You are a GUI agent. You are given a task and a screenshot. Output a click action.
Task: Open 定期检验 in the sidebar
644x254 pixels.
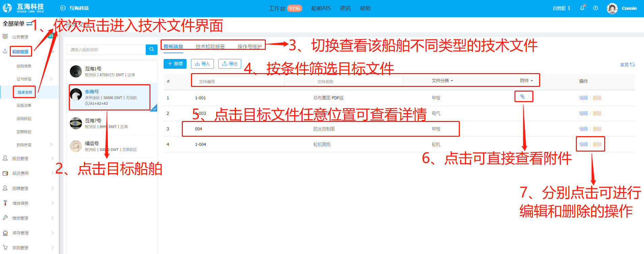click(x=24, y=132)
